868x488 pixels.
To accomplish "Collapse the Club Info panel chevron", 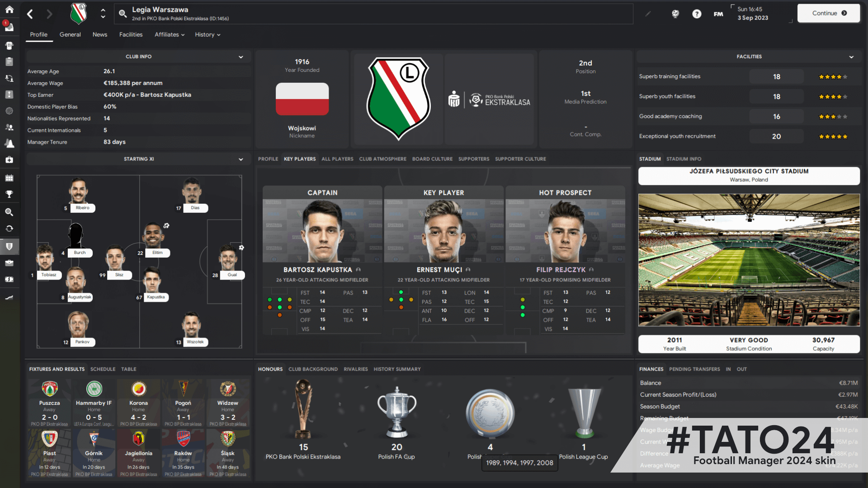I will [241, 57].
